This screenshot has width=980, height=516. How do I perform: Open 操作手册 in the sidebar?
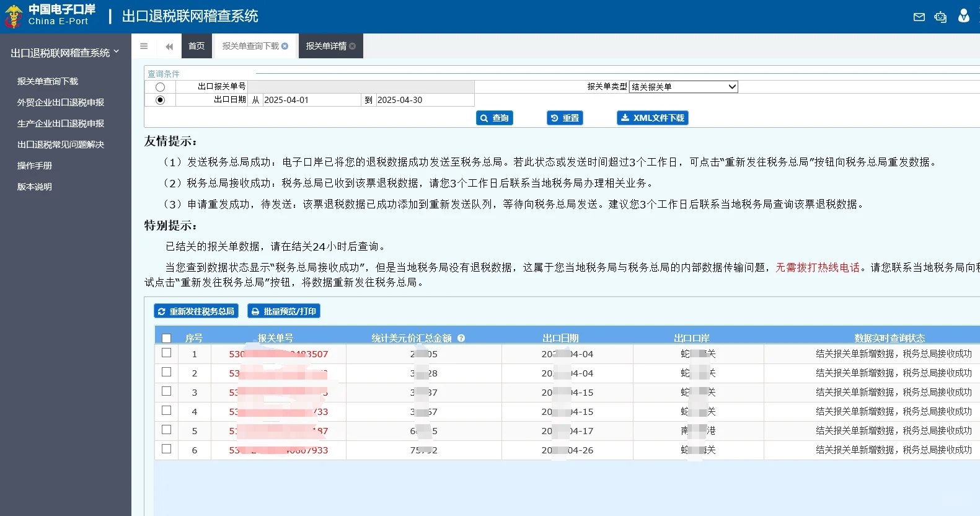point(35,166)
